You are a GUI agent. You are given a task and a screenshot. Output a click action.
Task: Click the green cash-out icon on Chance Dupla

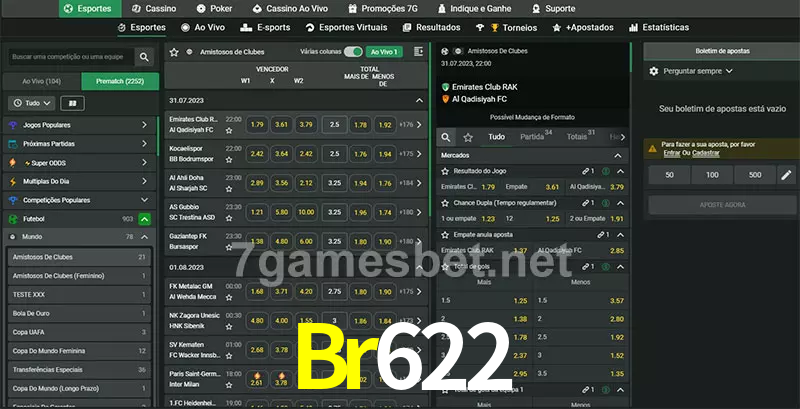606,203
